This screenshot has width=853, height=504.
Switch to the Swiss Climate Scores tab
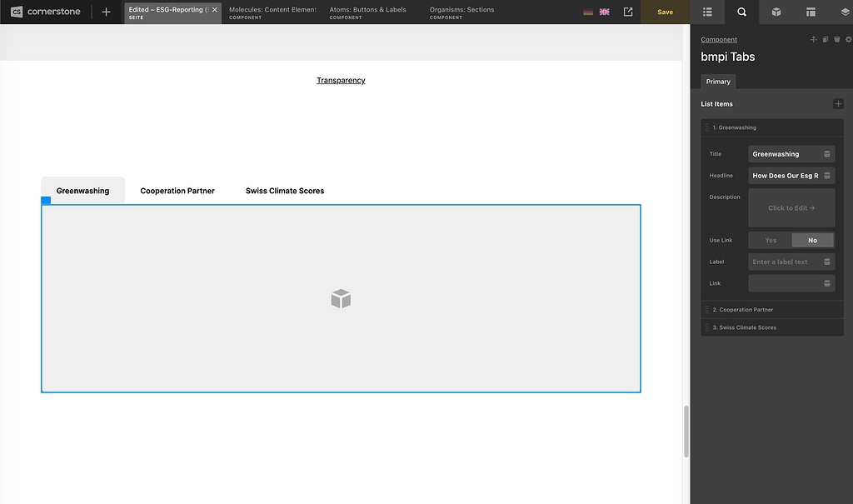coord(286,190)
